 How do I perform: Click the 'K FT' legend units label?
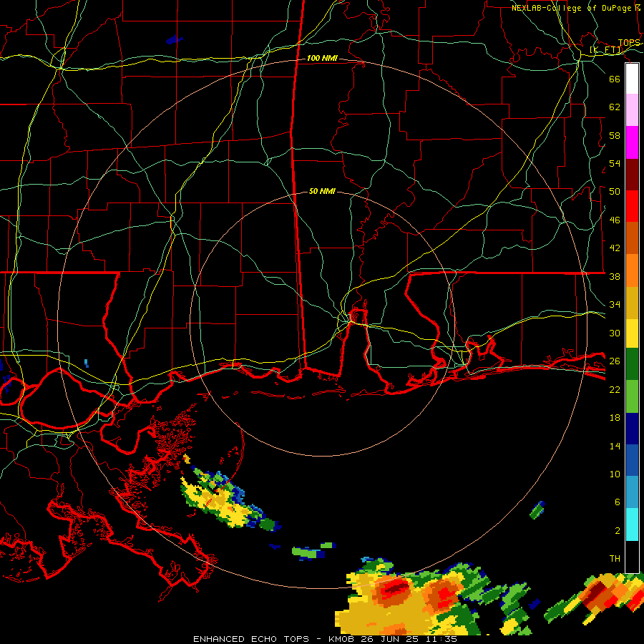pos(606,50)
